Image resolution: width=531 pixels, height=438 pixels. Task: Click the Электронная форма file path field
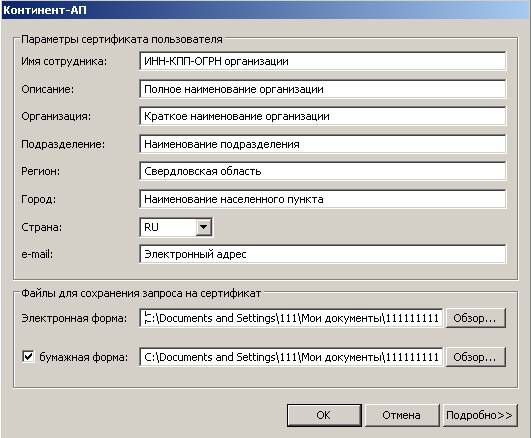point(291,318)
